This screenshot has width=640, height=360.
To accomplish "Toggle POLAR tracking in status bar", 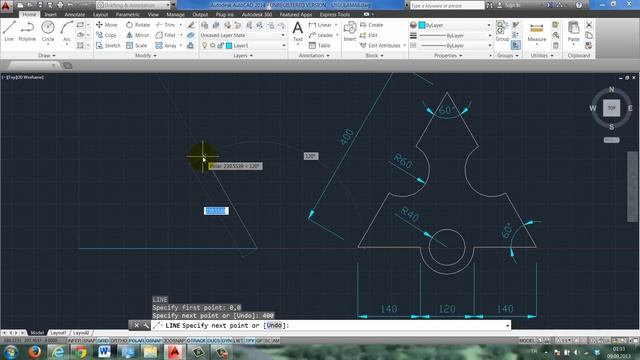I will pyautogui.click(x=136, y=340).
